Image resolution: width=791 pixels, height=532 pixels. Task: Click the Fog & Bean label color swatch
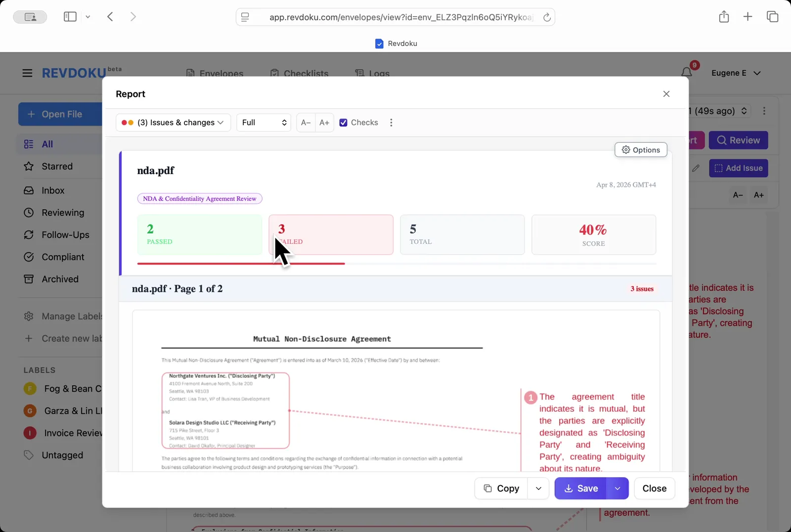30,389
